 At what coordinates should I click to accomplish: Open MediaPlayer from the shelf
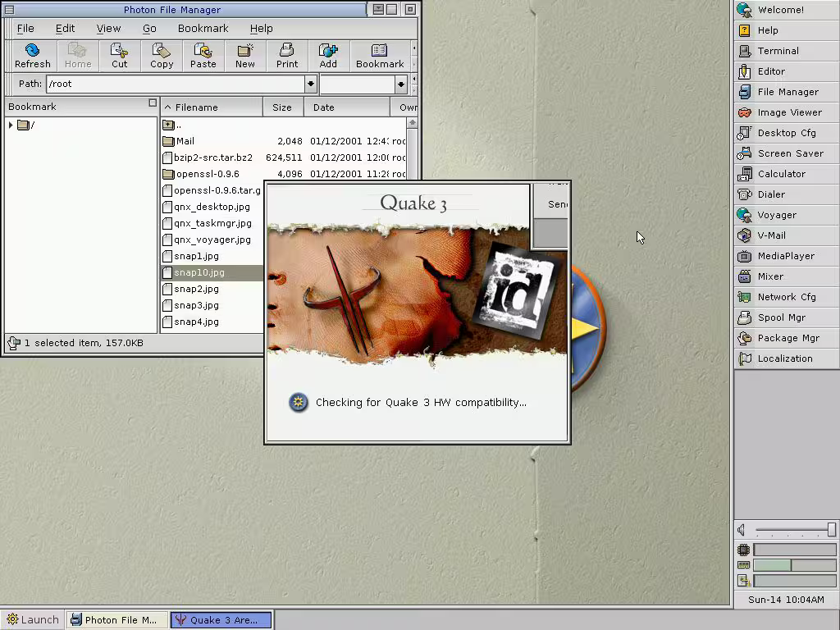coord(786,256)
